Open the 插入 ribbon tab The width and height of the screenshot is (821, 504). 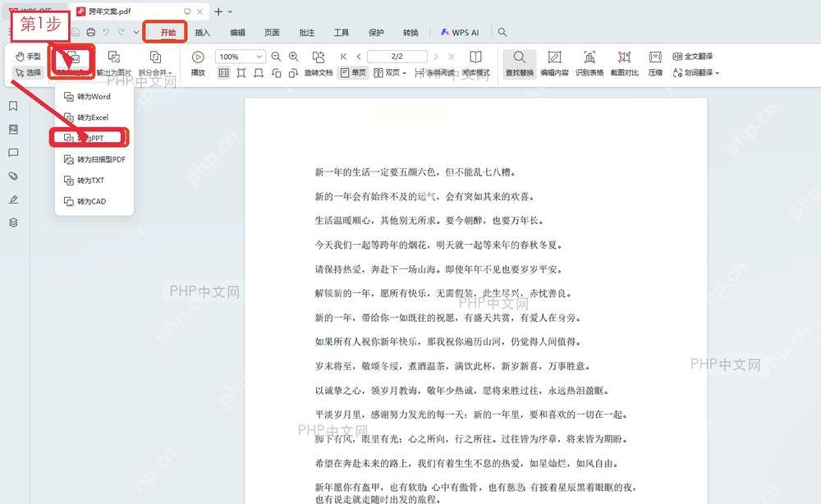click(x=202, y=33)
